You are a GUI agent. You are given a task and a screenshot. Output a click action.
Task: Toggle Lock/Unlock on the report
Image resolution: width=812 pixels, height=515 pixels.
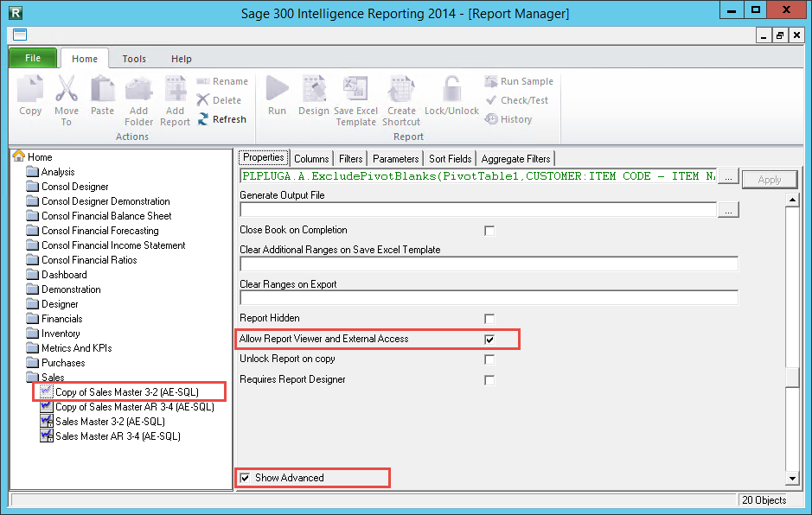[x=451, y=89]
